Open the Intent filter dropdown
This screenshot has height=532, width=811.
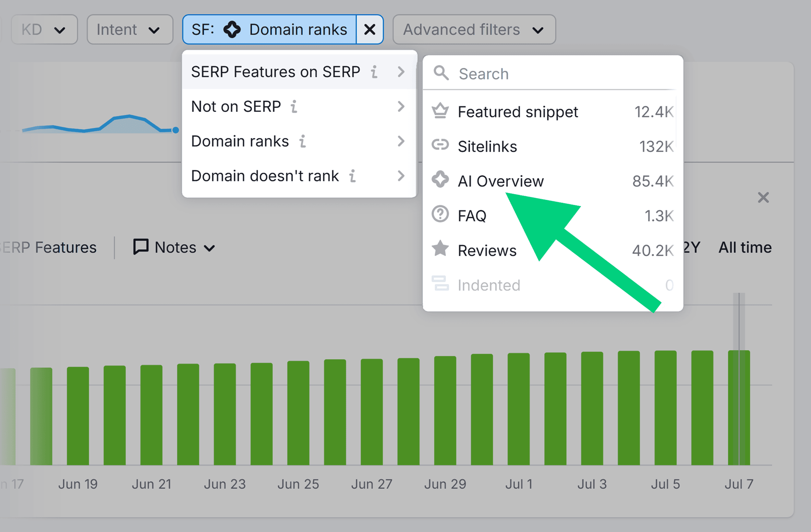point(129,30)
